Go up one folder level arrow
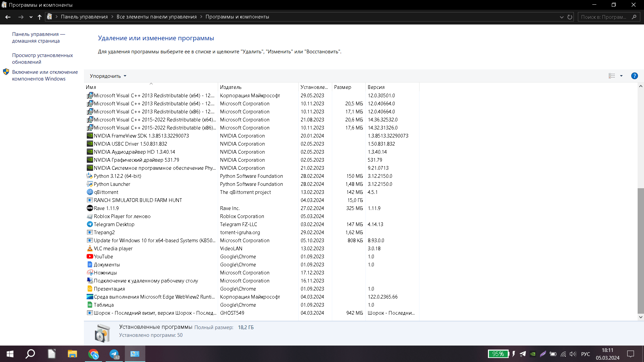This screenshot has width=644, height=362. point(40,17)
